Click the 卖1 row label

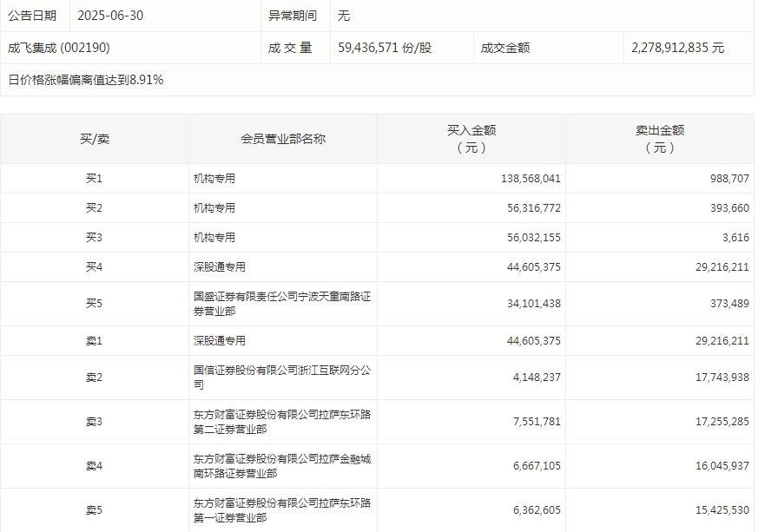coord(94,341)
